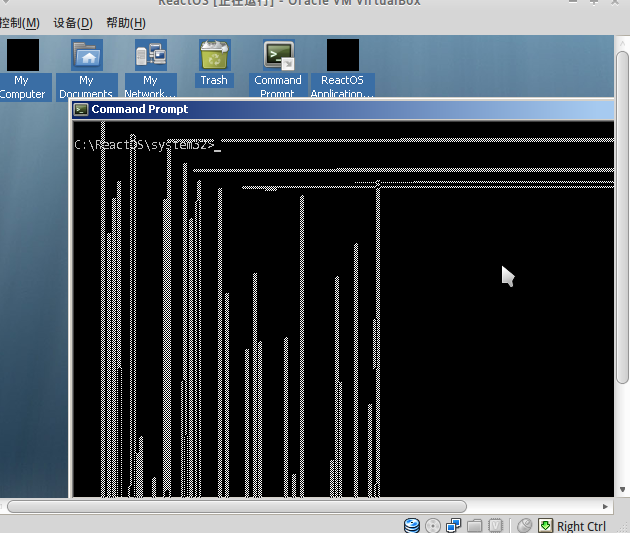Launch the Command Prompt desktop shortcut
Screen dimensions: 630x533
[279, 55]
